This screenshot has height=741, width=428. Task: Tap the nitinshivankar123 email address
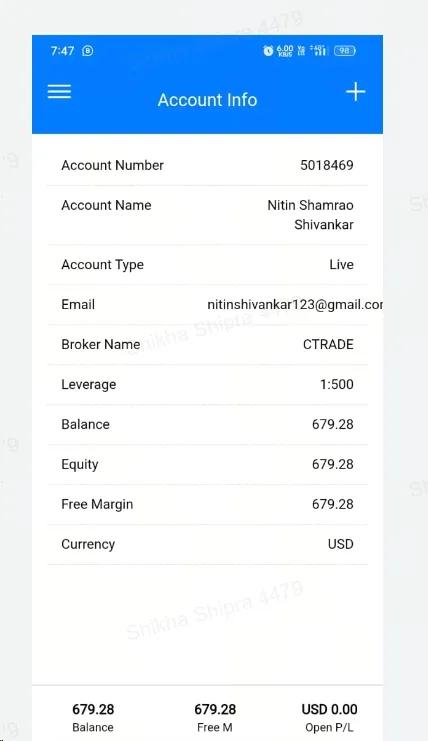295,304
